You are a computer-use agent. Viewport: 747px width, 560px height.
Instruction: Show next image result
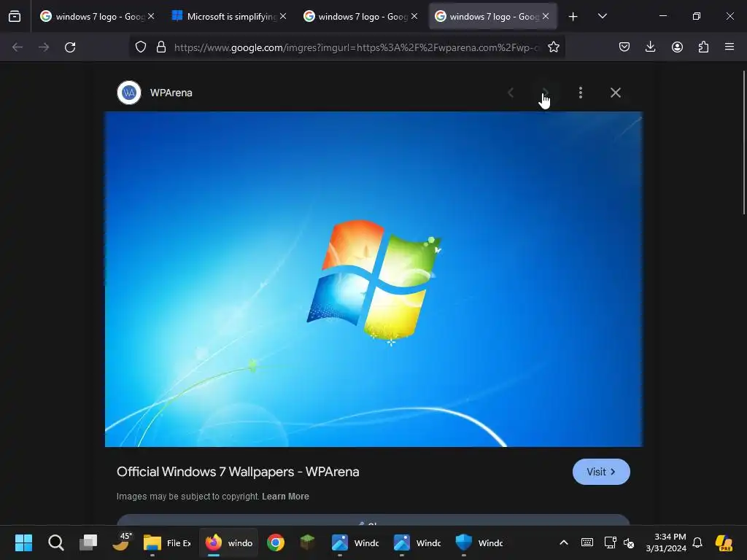tap(546, 93)
